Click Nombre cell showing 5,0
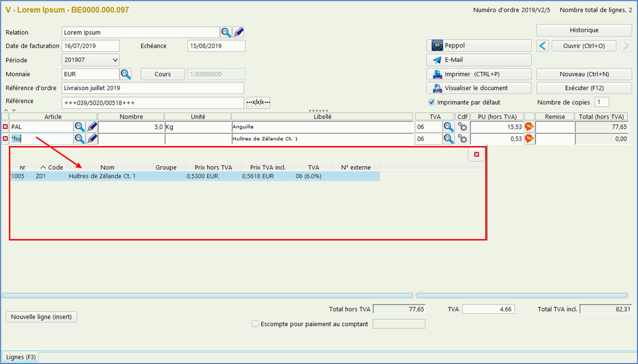Image resolution: width=638 pixels, height=364 pixels. pyautogui.click(x=131, y=127)
